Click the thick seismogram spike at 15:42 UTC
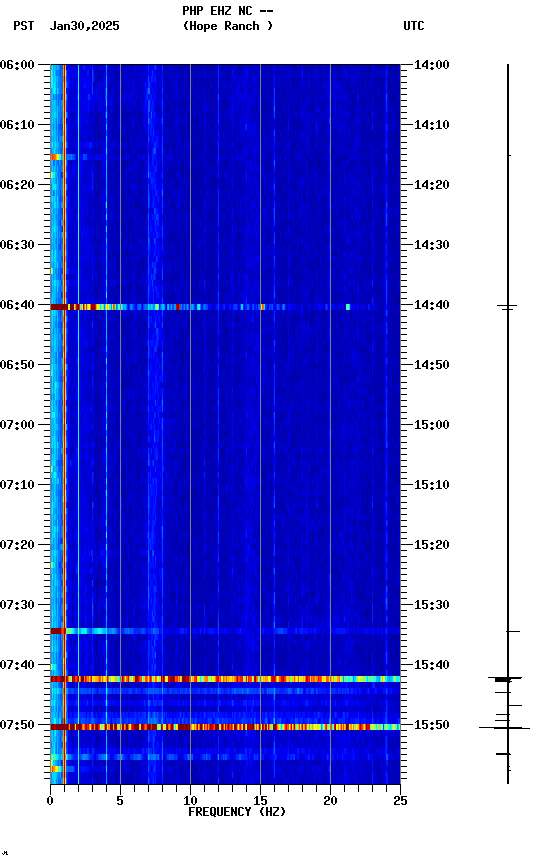 (505, 679)
